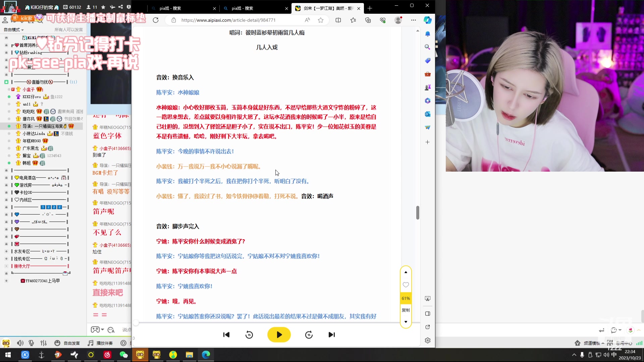
Task: Open Shopping tag in Edge sidebar
Action: [427, 60]
